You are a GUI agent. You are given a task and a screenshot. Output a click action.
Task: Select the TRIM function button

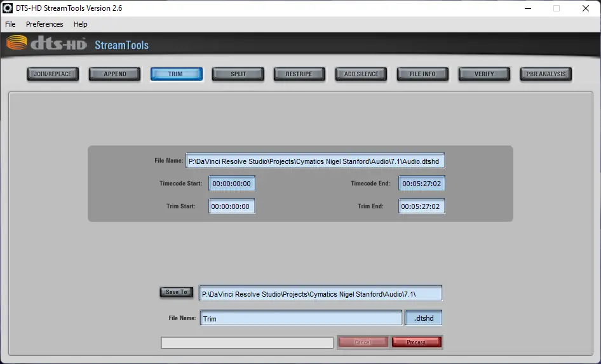click(177, 74)
